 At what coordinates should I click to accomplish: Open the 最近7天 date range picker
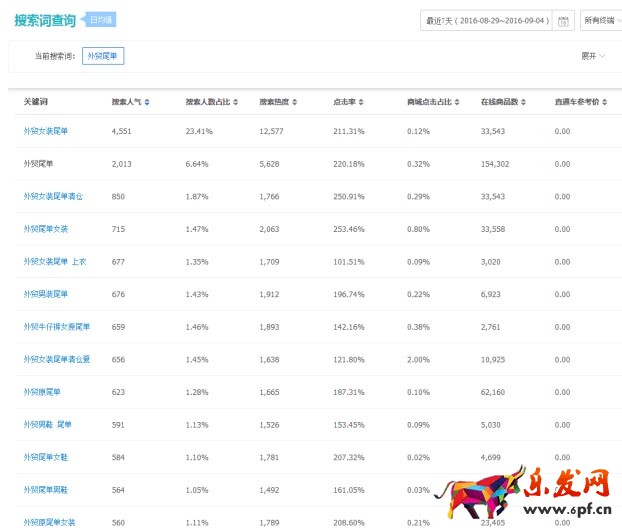(487, 21)
